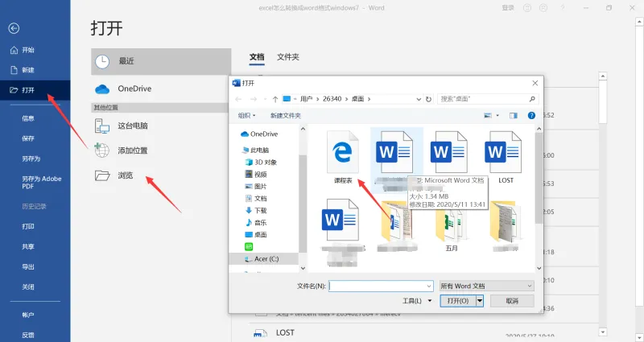Click the green app icon in navigation tree
Screen dimensions: 644x342
(249, 247)
